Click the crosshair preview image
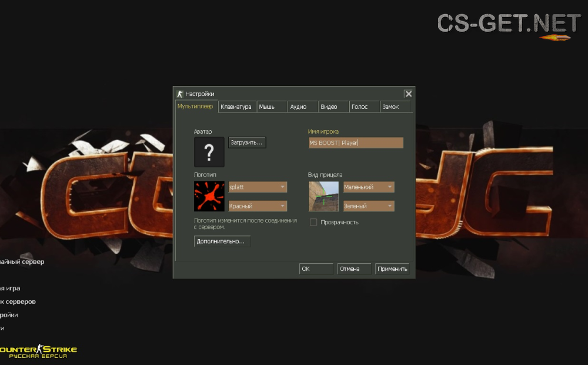The image size is (588, 365). click(323, 197)
